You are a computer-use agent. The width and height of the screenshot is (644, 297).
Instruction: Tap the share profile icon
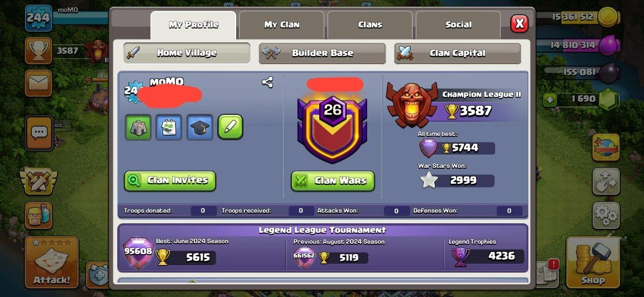point(268,82)
